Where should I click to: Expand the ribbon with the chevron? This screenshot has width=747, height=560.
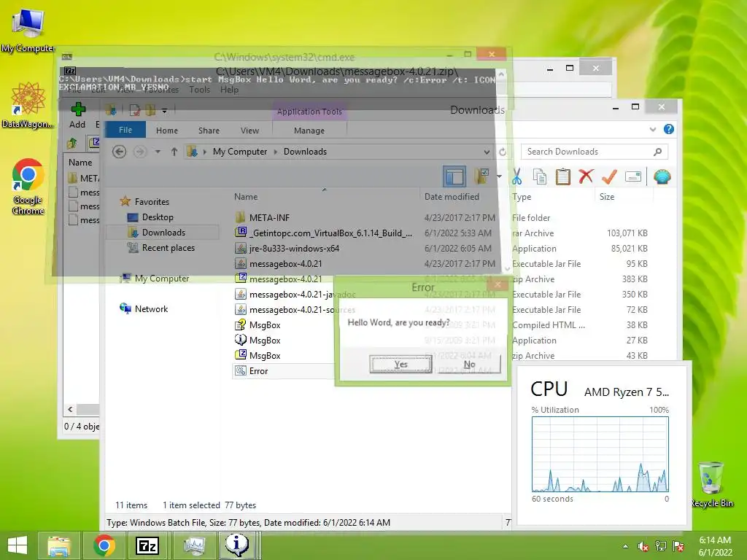click(653, 129)
